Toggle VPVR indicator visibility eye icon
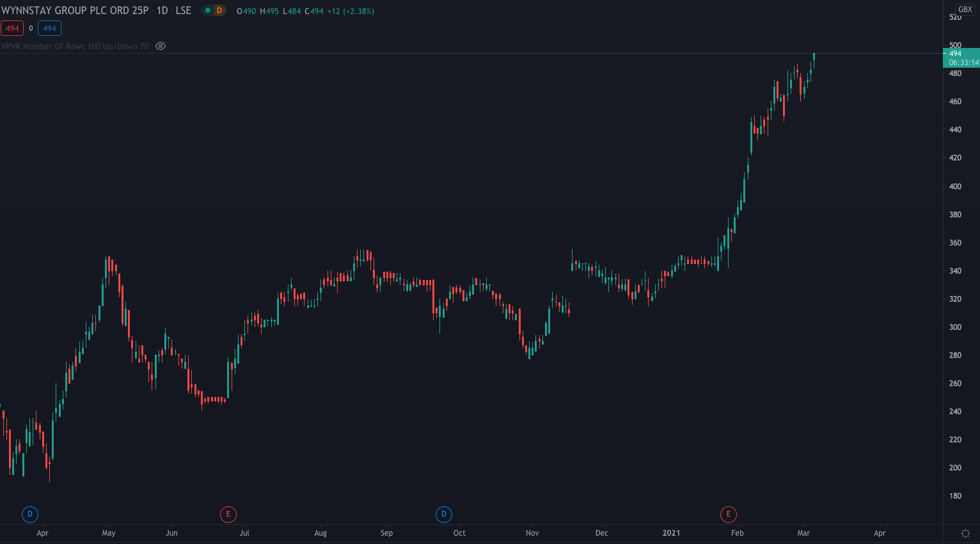Image resolution: width=980 pixels, height=544 pixels. [x=161, y=46]
